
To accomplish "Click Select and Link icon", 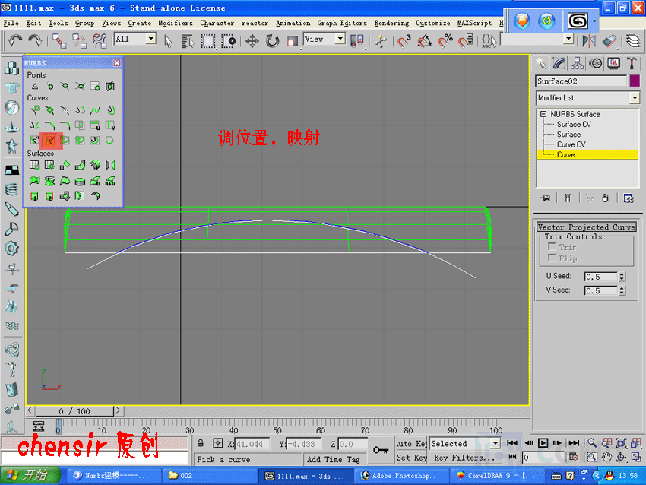I will point(59,41).
